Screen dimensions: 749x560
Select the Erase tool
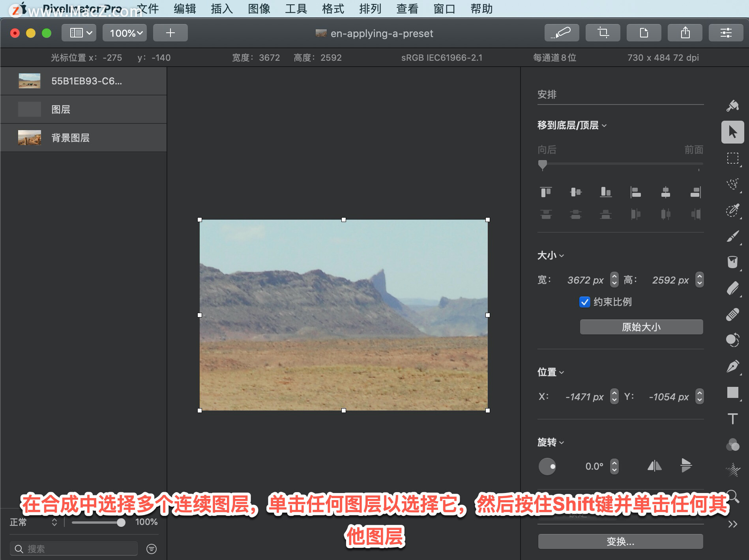click(732, 288)
